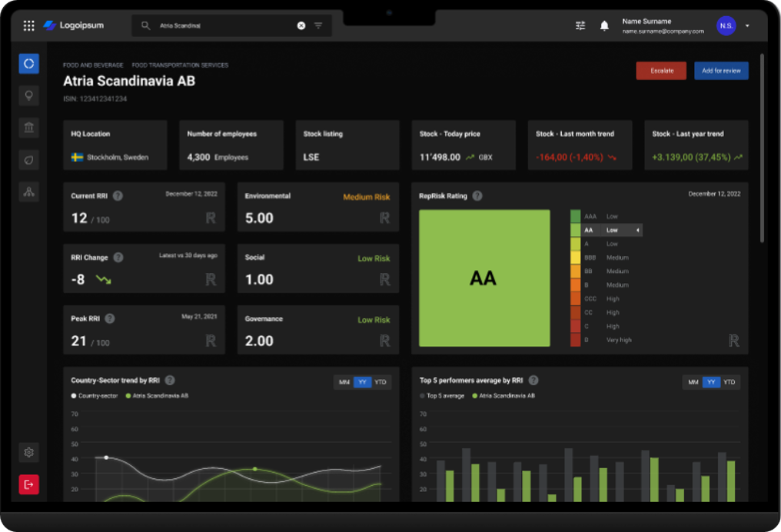Select YTD in Country-Sector trend chart

pos(381,382)
